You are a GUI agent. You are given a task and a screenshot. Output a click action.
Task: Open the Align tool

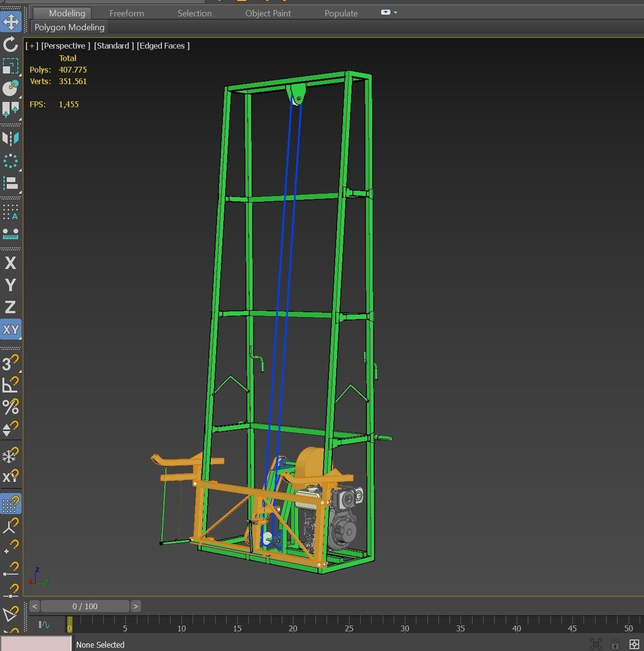(11, 183)
